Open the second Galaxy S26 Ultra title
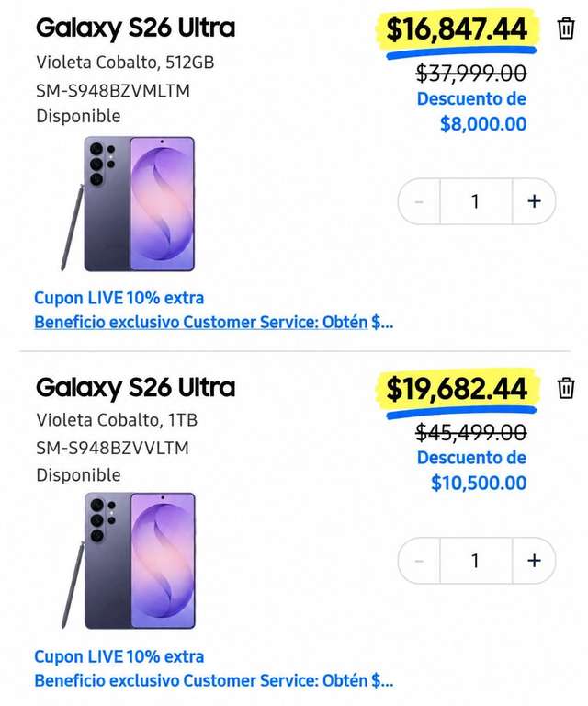Viewport: 588px width, 706px height. click(135, 388)
